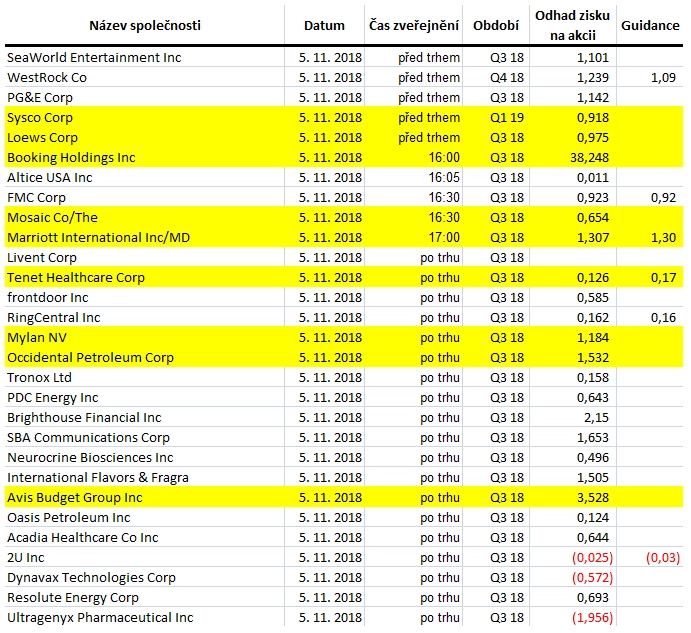Image resolution: width=691 pixels, height=633 pixels.
Task: Click WestRock guidance value 1,09
Action: point(663,78)
